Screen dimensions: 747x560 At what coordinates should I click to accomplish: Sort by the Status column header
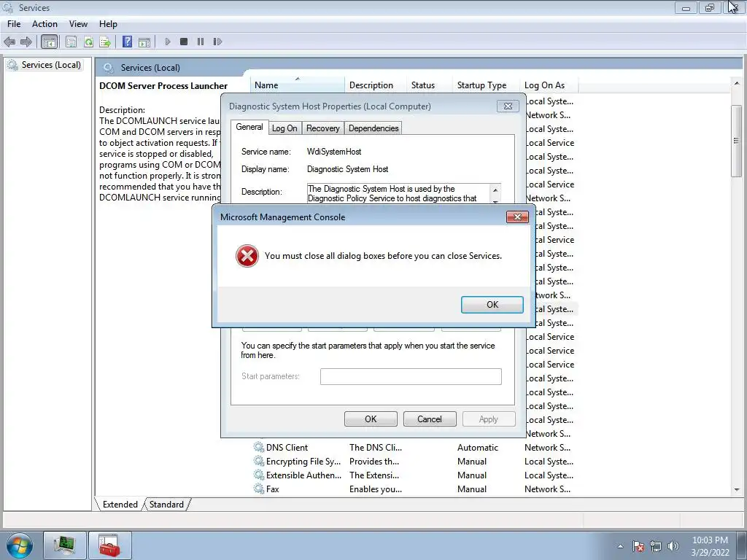(x=428, y=85)
